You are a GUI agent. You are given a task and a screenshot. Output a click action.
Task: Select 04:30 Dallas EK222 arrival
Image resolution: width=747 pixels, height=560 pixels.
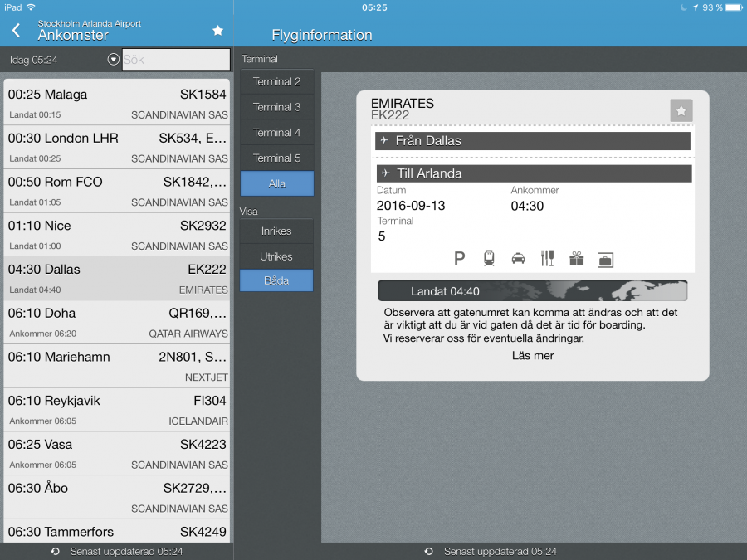117,279
